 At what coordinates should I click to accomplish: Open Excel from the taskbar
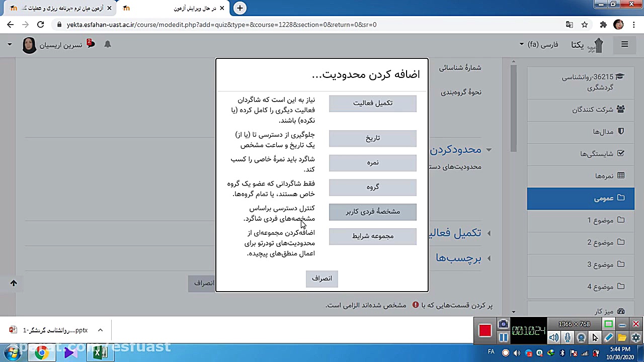(100, 353)
